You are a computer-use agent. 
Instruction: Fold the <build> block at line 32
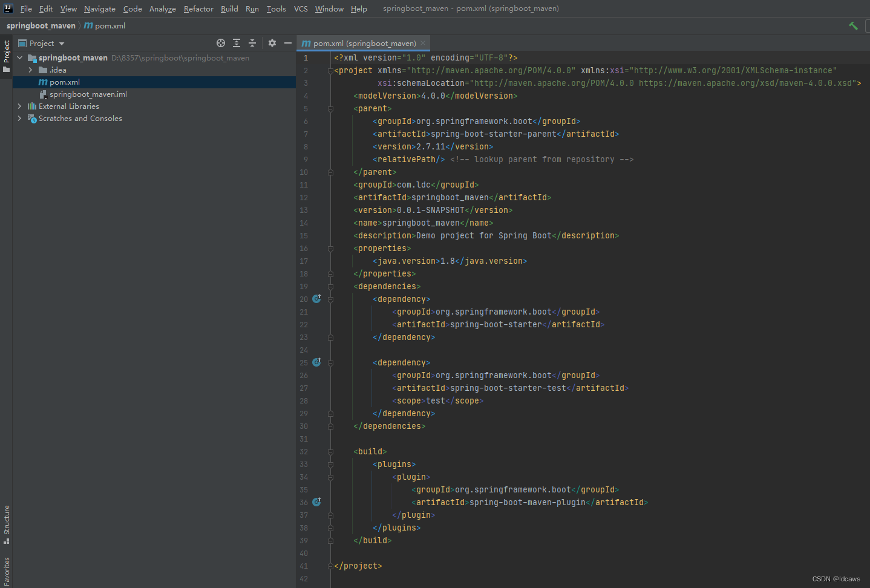[330, 452]
